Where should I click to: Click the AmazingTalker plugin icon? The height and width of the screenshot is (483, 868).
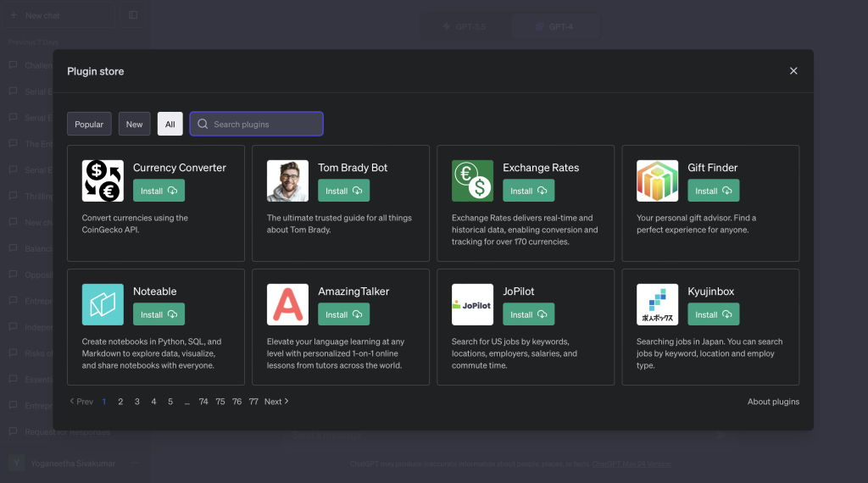288,305
